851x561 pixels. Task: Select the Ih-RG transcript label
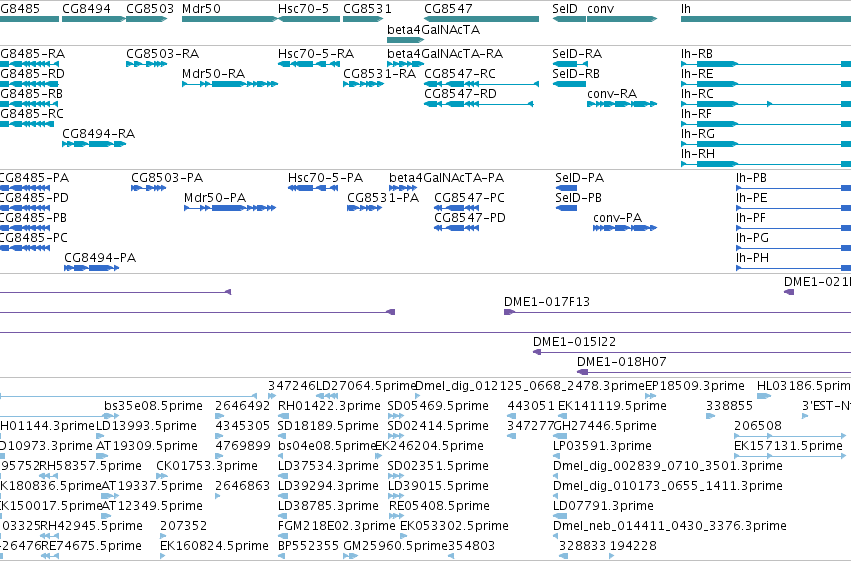click(698, 134)
